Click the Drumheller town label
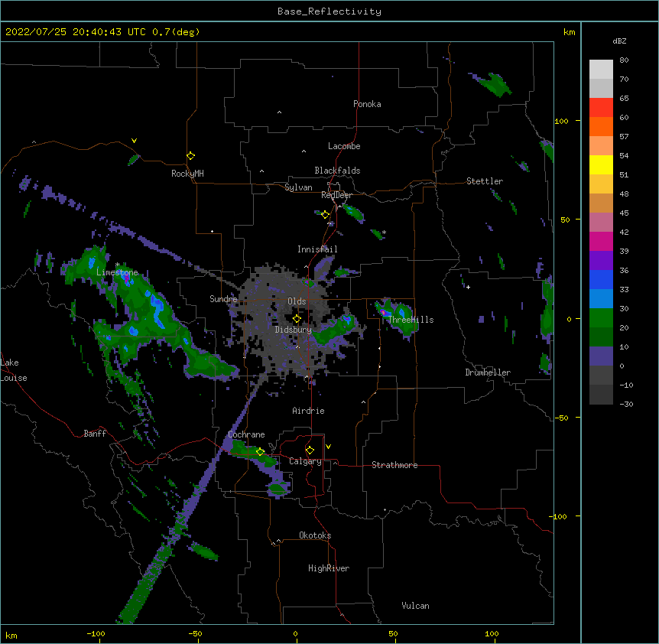The height and width of the screenshot is (644, 659). pos(488,372)
